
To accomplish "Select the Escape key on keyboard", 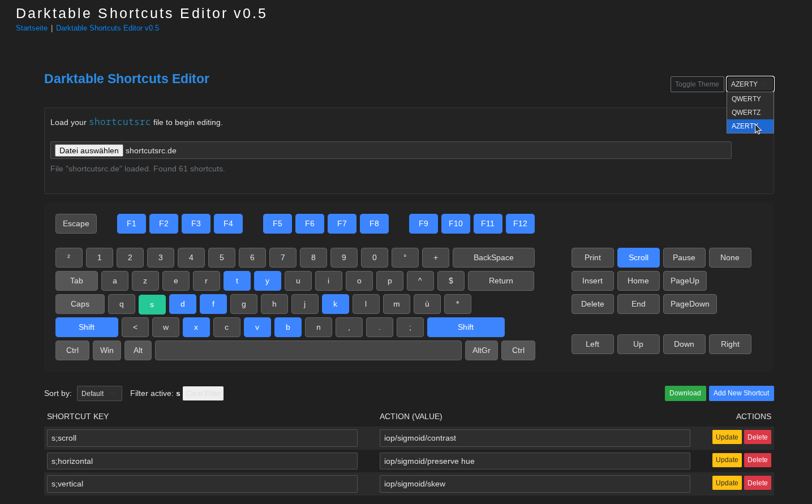I will tap(76, 223).
